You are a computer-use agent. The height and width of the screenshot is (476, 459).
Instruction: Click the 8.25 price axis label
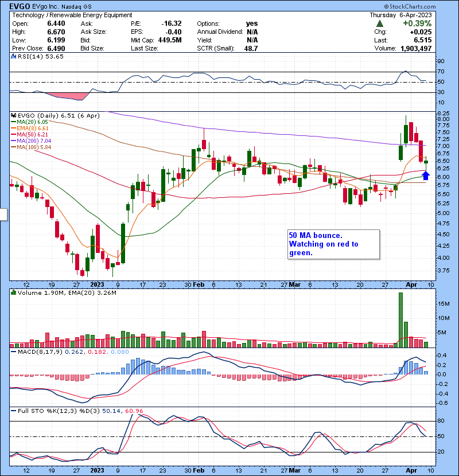(x=443, y=113)
